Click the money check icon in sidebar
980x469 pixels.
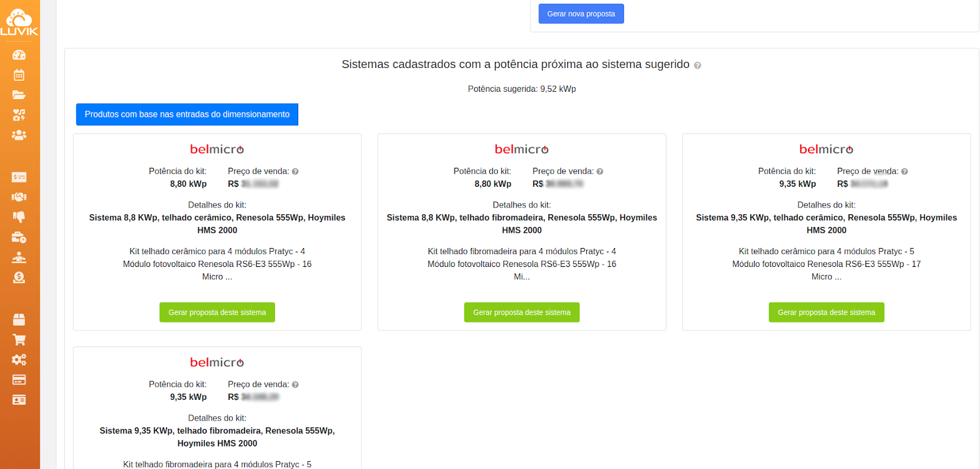[x=19, y=177]
